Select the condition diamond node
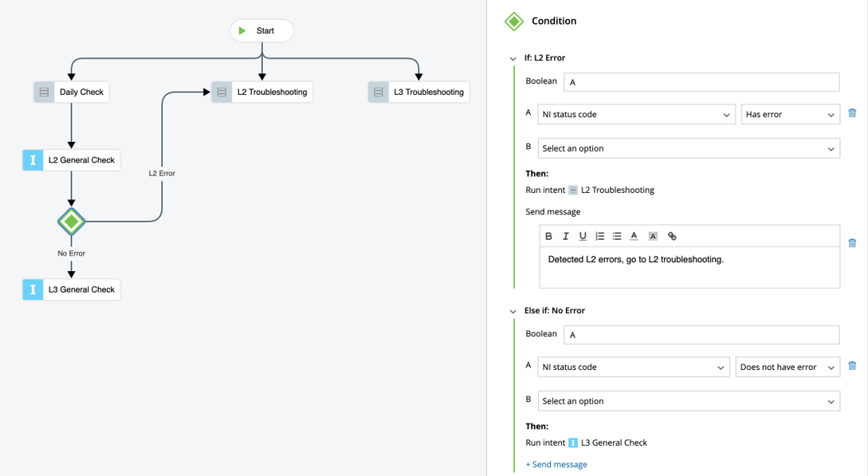The width and height of the screenshot is (868, 476). click(x=72, y=221)
